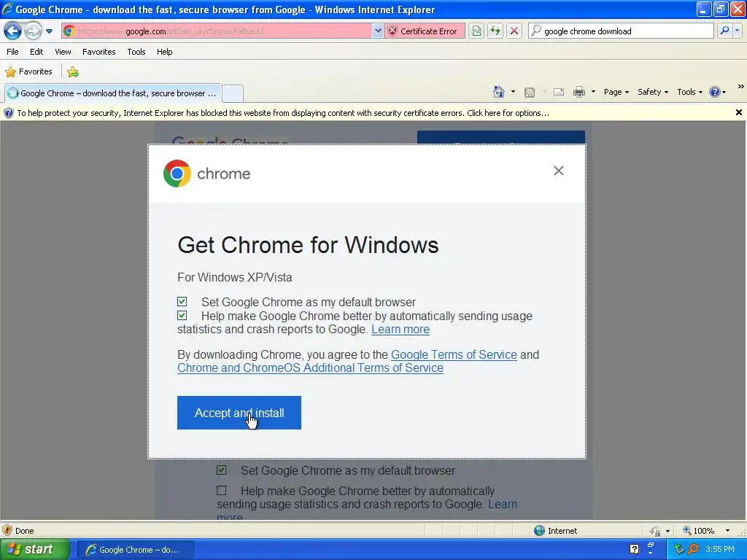Open the Tools menu in the menu bar
Image resolution: width=747 pixels, height=560 pixels.
point(136,52)
